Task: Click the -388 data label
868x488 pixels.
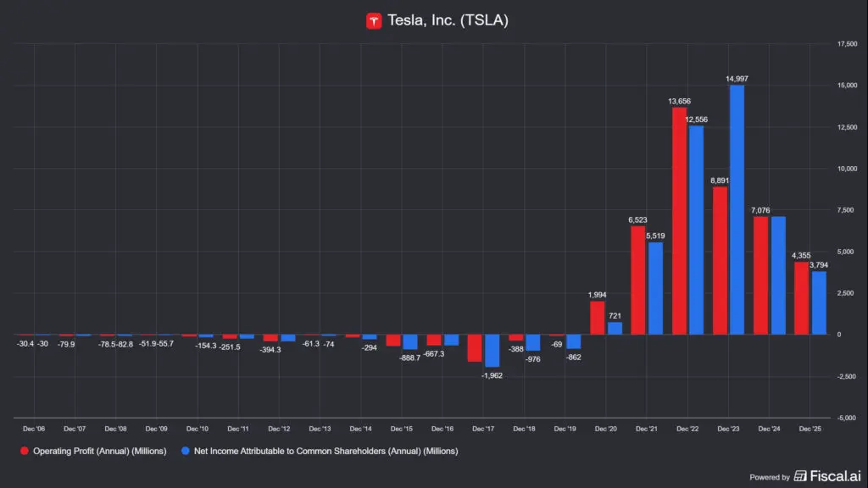Action: click(x=516, y=349)
